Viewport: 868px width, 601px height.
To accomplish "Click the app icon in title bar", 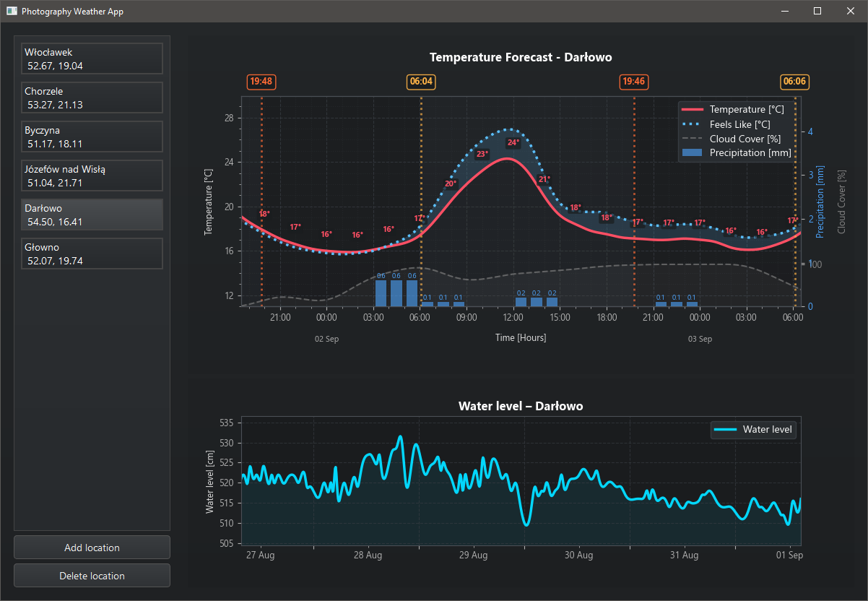I will tap(12, 12).
